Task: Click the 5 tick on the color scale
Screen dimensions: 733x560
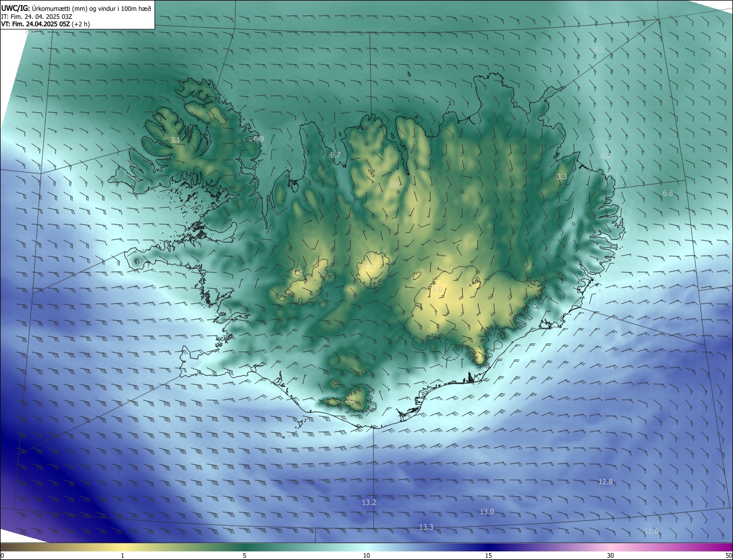Action: [x=245, y=555]
